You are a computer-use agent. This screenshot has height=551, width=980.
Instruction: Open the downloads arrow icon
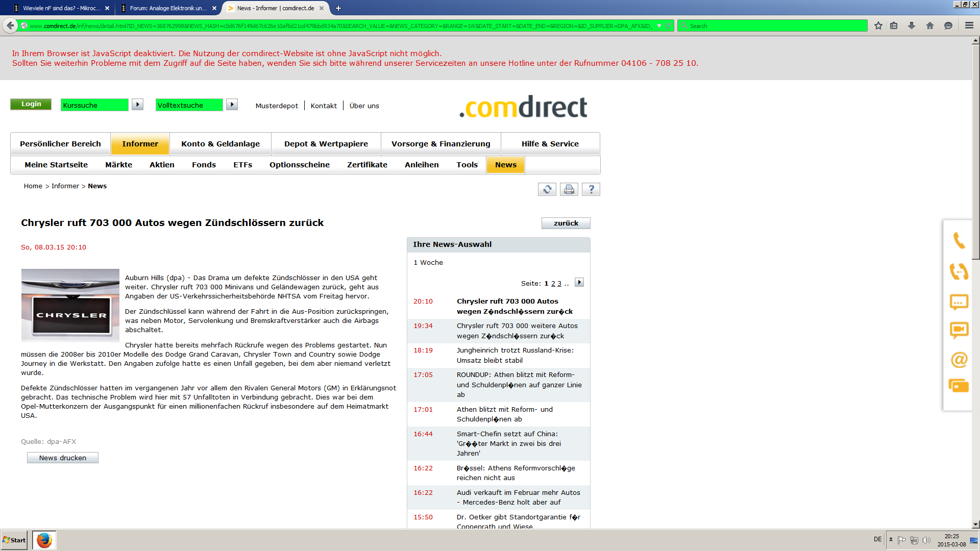(x=912, y=26)
